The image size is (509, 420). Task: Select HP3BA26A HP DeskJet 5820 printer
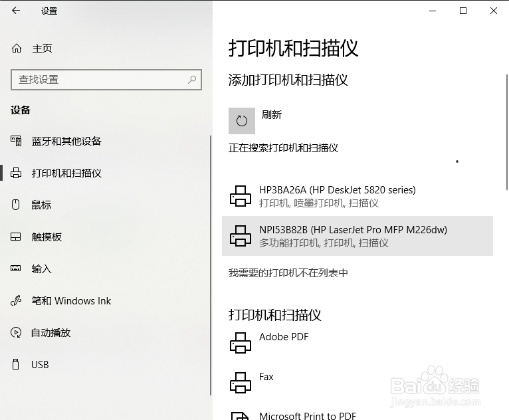tap(357, 196)
